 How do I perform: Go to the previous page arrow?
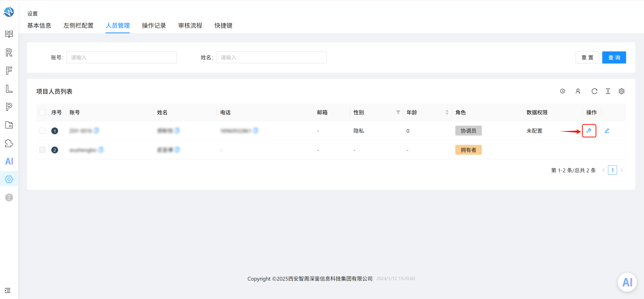point(603,170)
